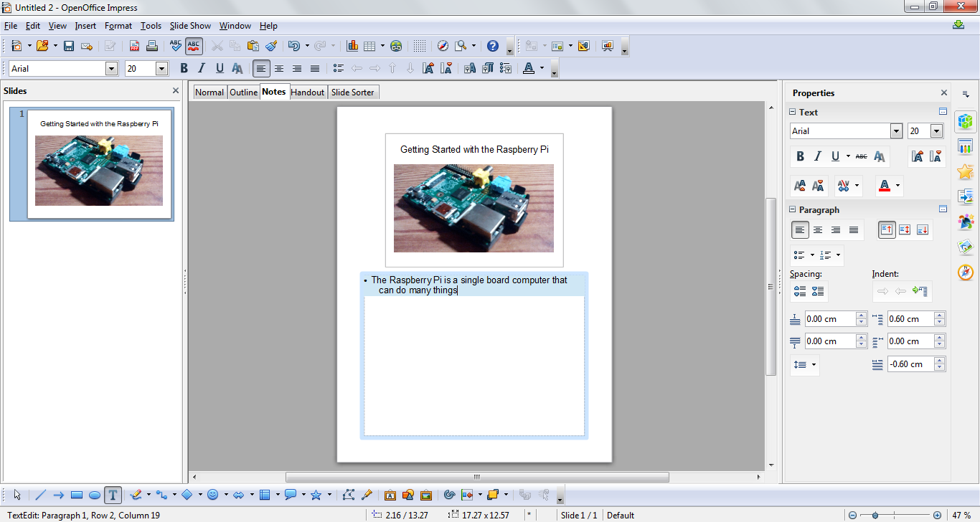Click the zoom in plus button

937,515
